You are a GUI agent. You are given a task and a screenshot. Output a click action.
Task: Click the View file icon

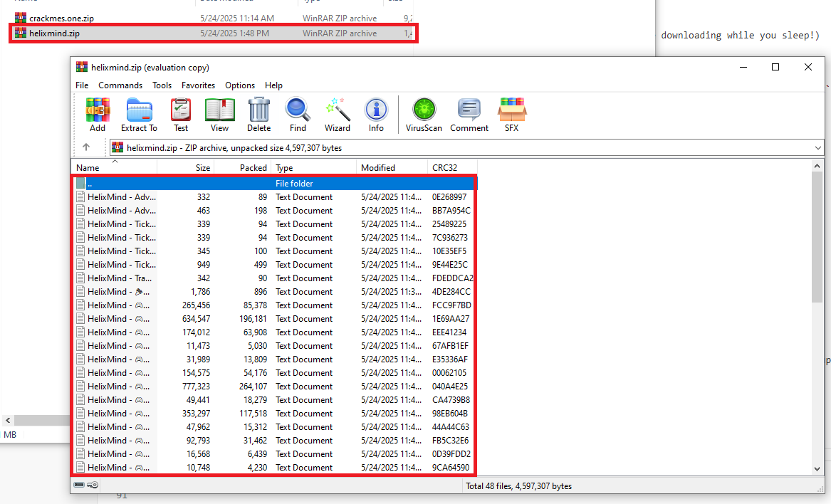[x=219, y=115]
